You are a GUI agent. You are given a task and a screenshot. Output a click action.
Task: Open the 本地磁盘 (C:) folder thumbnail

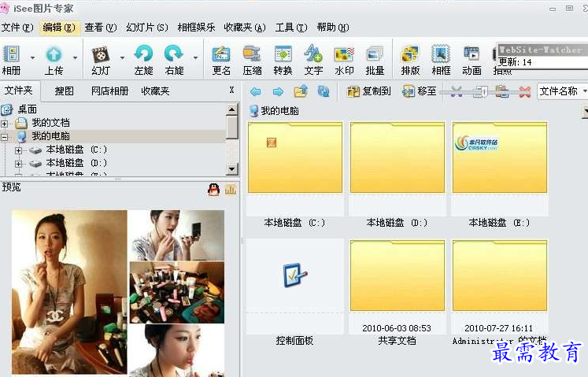pyautogui.click(x=294, y=157)
